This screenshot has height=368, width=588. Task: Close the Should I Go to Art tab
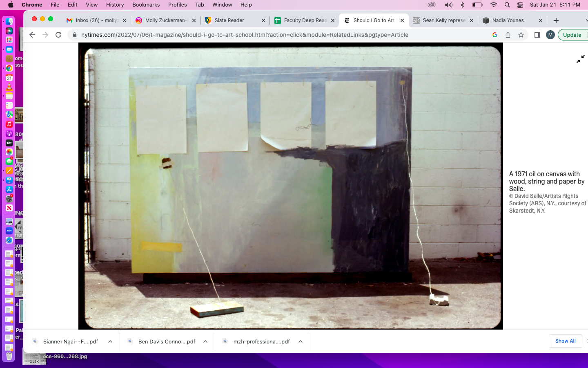pos(402,20)
